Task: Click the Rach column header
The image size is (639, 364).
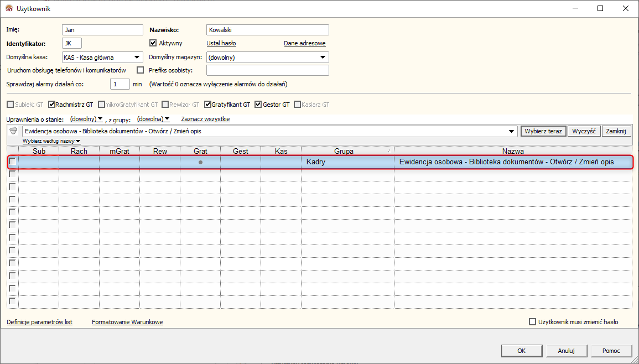Action: tap(79, 151)
